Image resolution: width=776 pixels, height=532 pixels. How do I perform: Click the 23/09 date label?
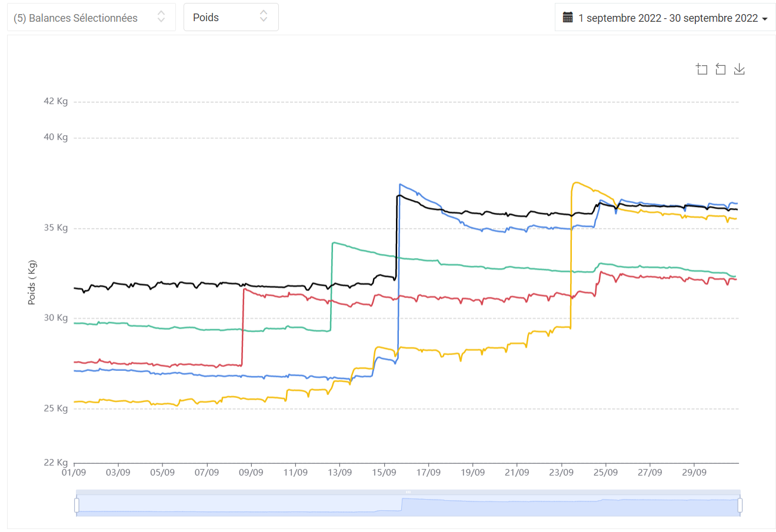[x=561, y=472]
